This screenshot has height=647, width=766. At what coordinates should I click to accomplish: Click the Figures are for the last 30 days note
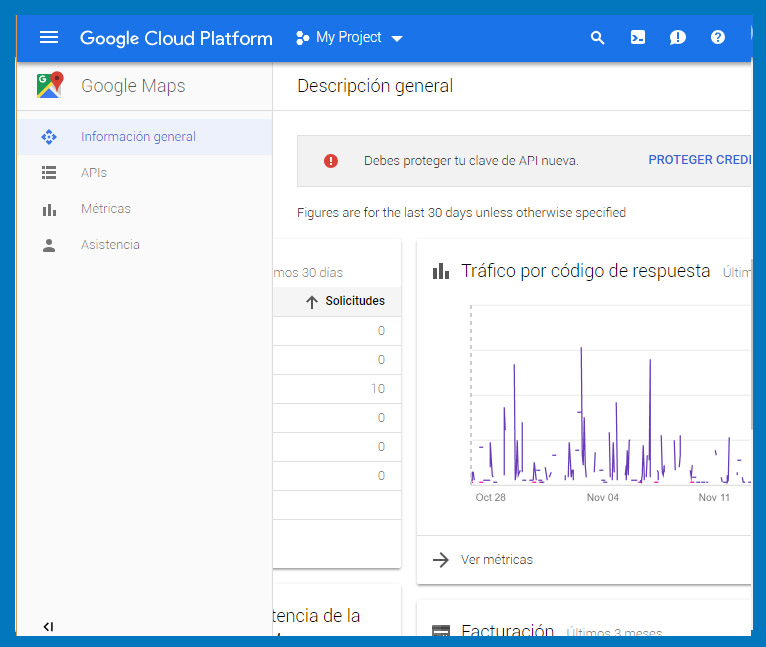pos(461,213)
